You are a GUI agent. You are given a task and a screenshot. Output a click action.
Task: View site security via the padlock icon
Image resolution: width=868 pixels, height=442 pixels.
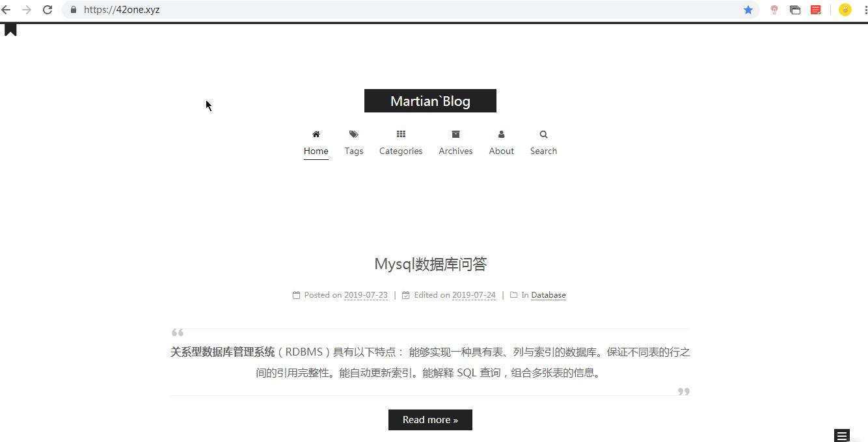(74, 10)
